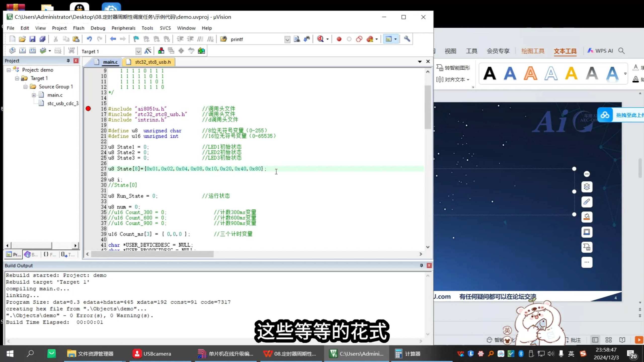Image resolution: width=644 pixels, height=362 pixels.
Task: Click the WPS AI button
Action: click(x=603, y=51)
